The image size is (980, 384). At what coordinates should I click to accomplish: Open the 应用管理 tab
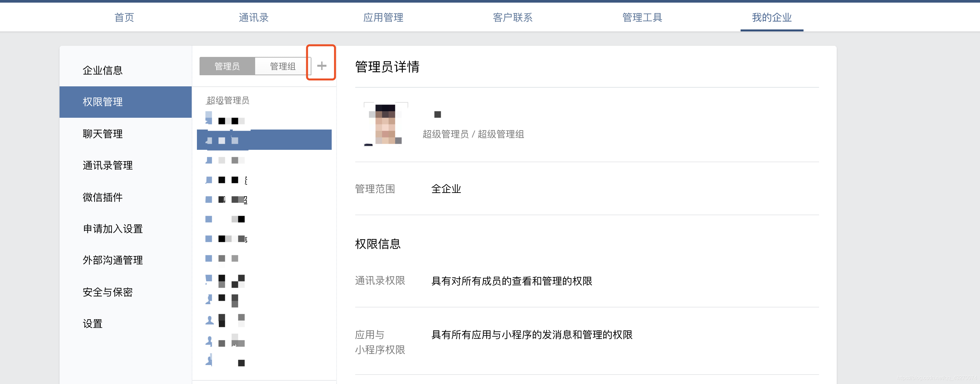point(383,18)
